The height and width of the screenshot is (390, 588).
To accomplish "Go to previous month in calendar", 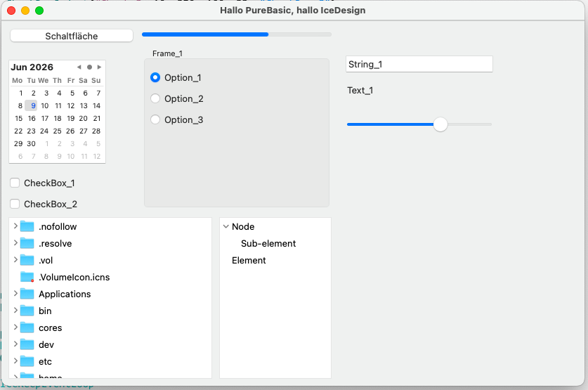I will click(79, 67).
